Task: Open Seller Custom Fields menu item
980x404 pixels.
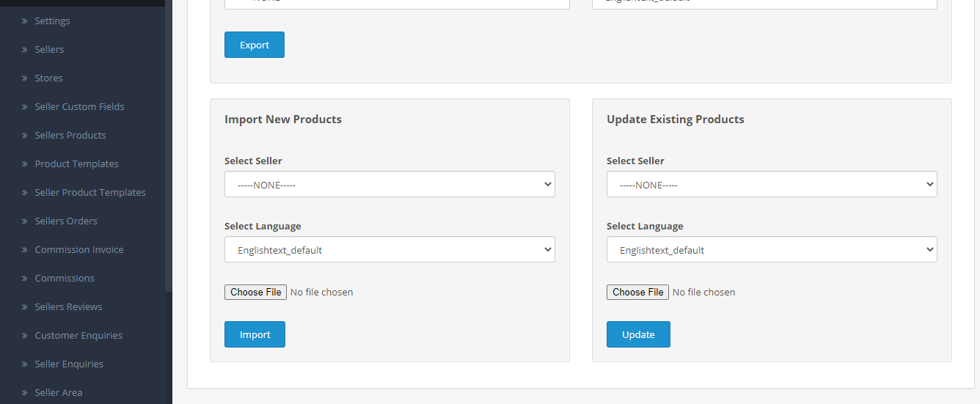Action: [79, 106]
